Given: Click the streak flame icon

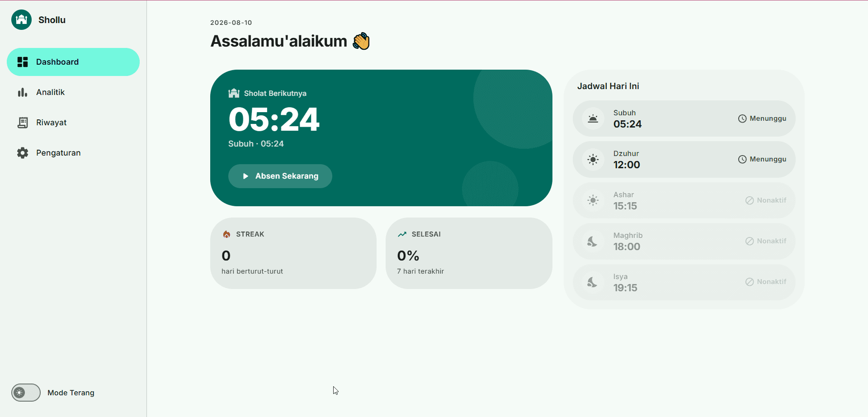Looking at the screenshot, I should (226, 234).
